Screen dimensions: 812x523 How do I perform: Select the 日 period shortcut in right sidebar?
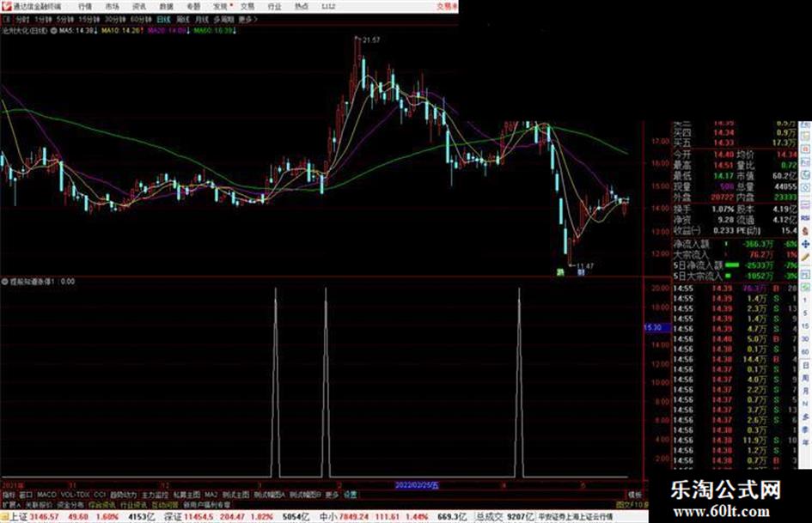[805, 365]
